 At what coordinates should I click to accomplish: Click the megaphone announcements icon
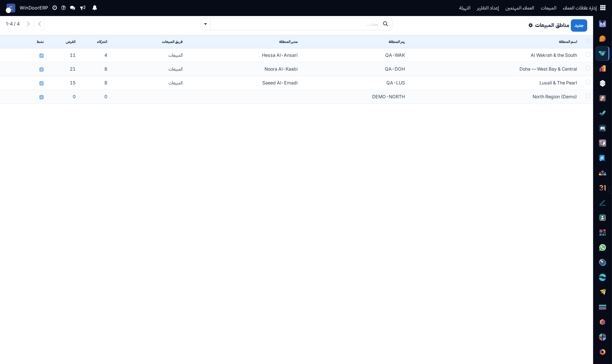[83, 8]
